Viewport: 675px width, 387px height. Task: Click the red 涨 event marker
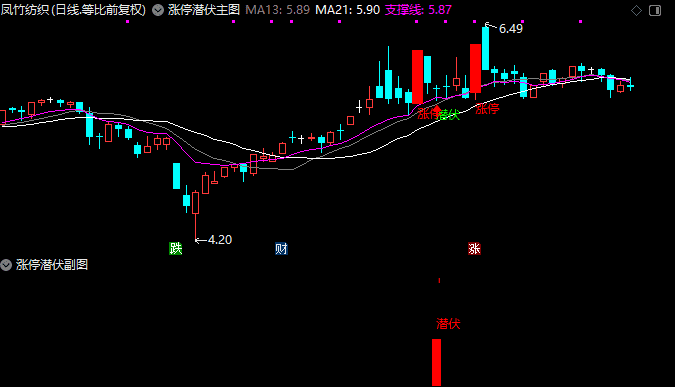pos(474,248)
